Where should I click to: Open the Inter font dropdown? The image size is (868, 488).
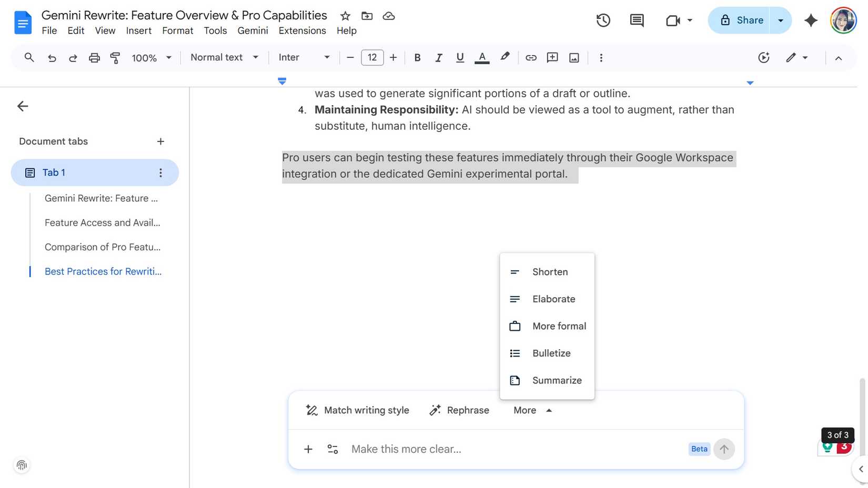point(304,58)
